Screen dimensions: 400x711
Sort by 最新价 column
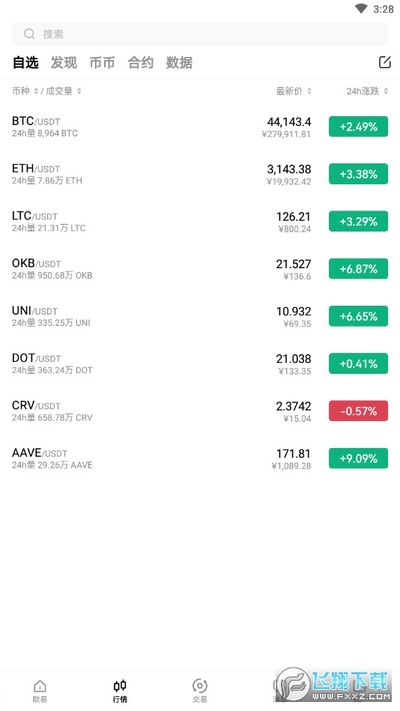coord(293,91)
